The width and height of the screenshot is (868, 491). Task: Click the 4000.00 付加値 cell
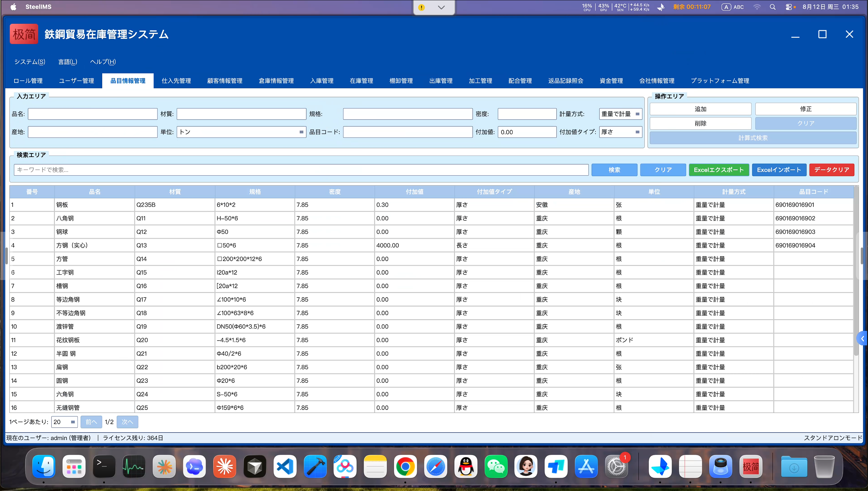(x=415, y=245)
